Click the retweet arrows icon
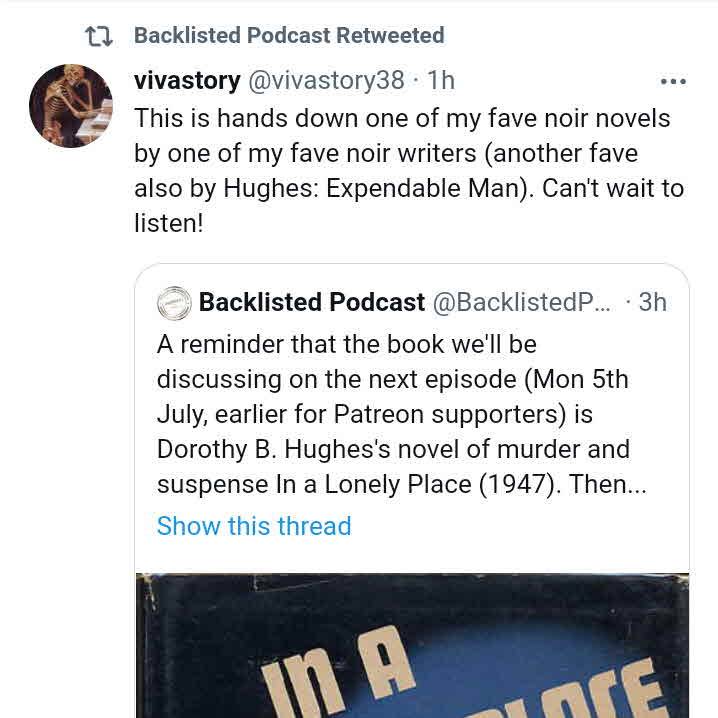Viewport: 718px width, 718px height. (x=99, y=36)
